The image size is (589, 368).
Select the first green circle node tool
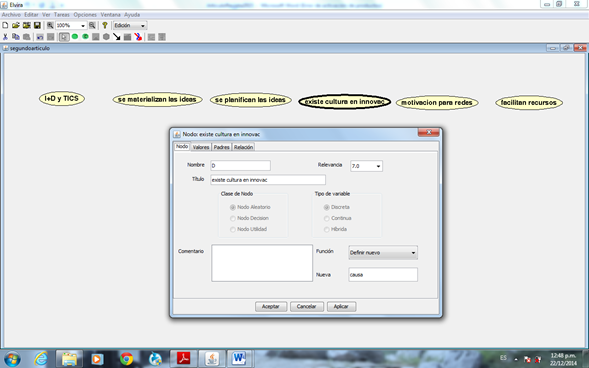[75, 36]
